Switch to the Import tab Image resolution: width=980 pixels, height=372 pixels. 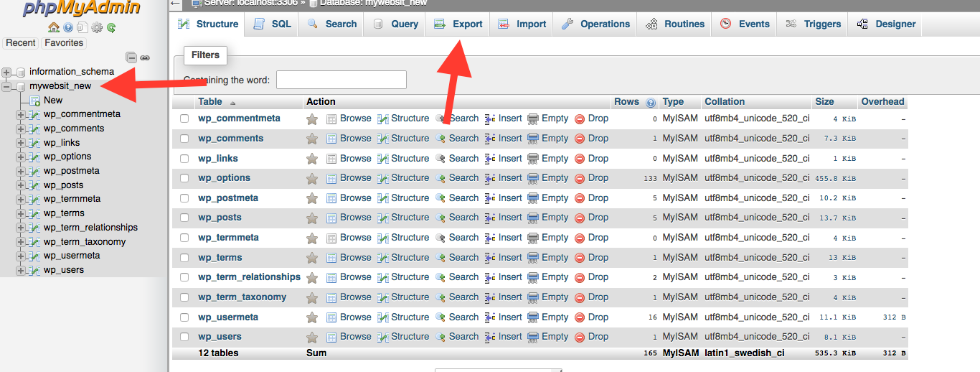522,24
